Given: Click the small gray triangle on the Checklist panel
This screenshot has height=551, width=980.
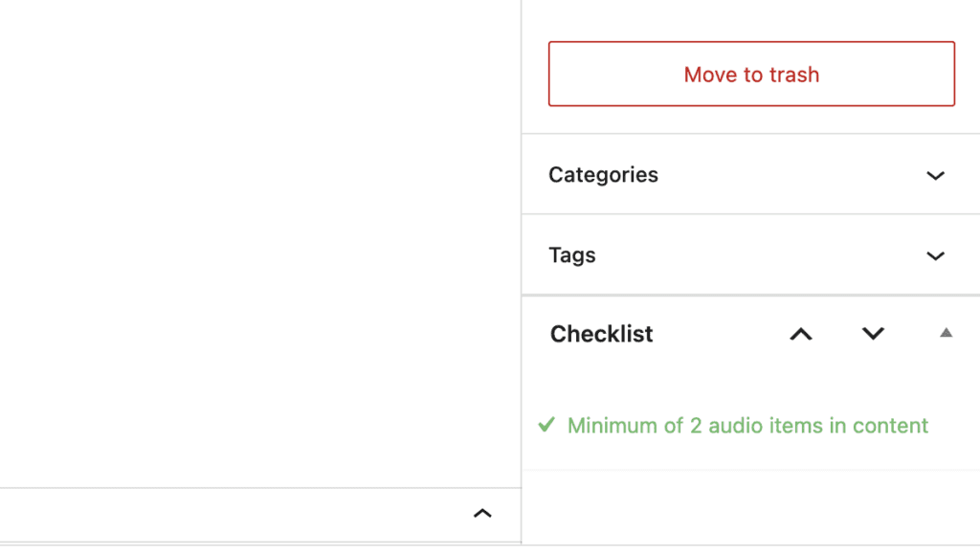Looking at the screenshot, I should click(945, 334).
